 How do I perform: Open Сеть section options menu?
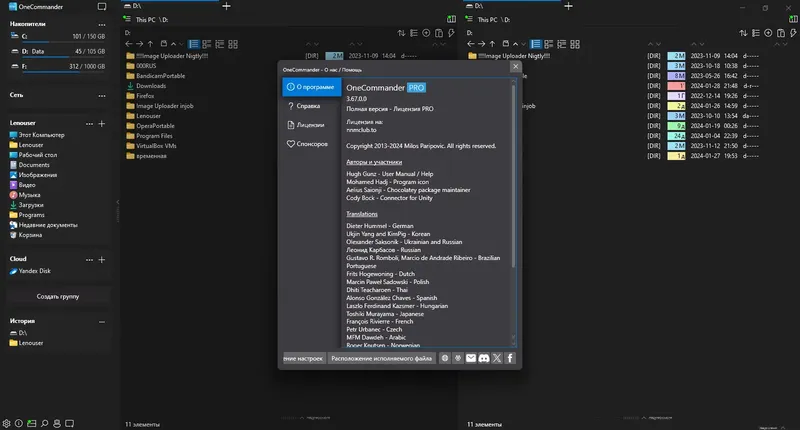pyautogui.click(x=102, y=95)
